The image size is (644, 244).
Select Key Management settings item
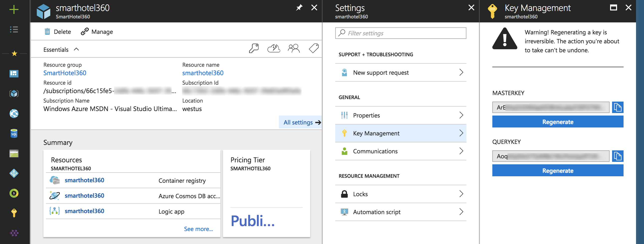[x=401, y=133]
